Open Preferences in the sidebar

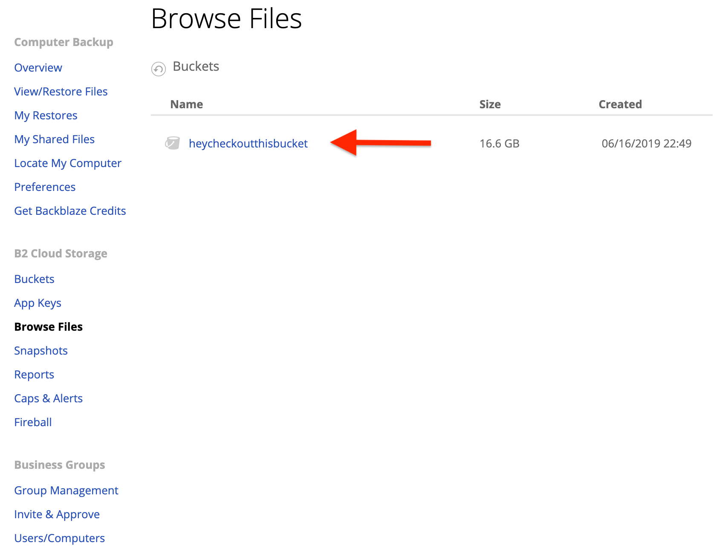(x=45, y=187)
